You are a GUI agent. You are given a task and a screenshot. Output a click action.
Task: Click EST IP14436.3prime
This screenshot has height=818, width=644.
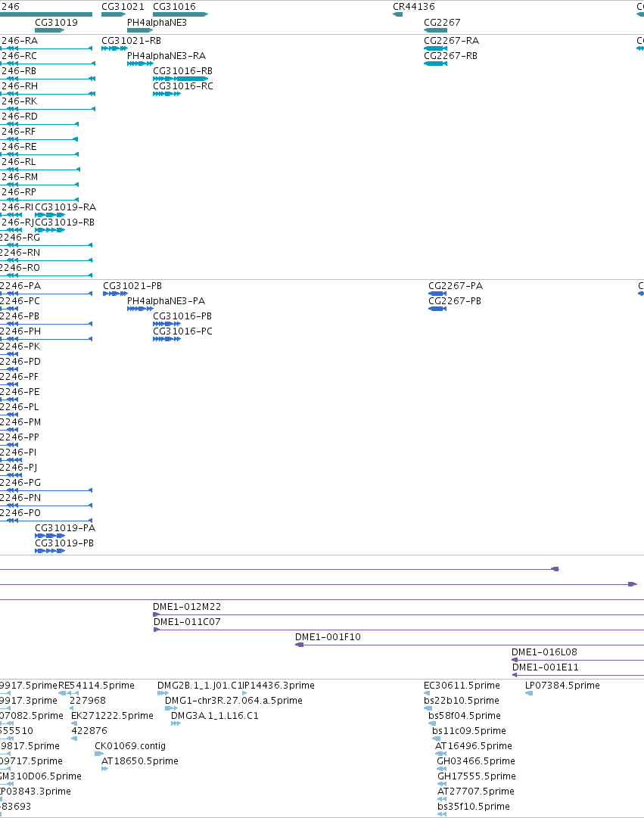(x=278, y=685)
